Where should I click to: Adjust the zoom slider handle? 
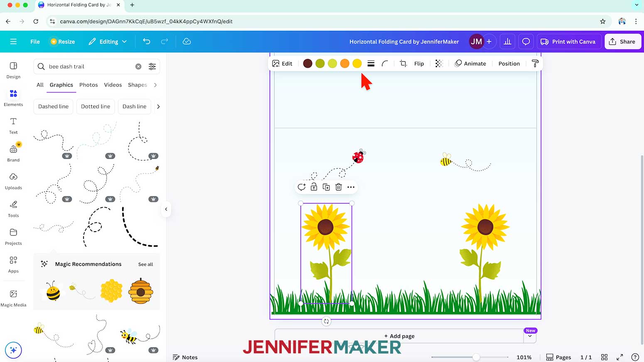pos(476,357)
